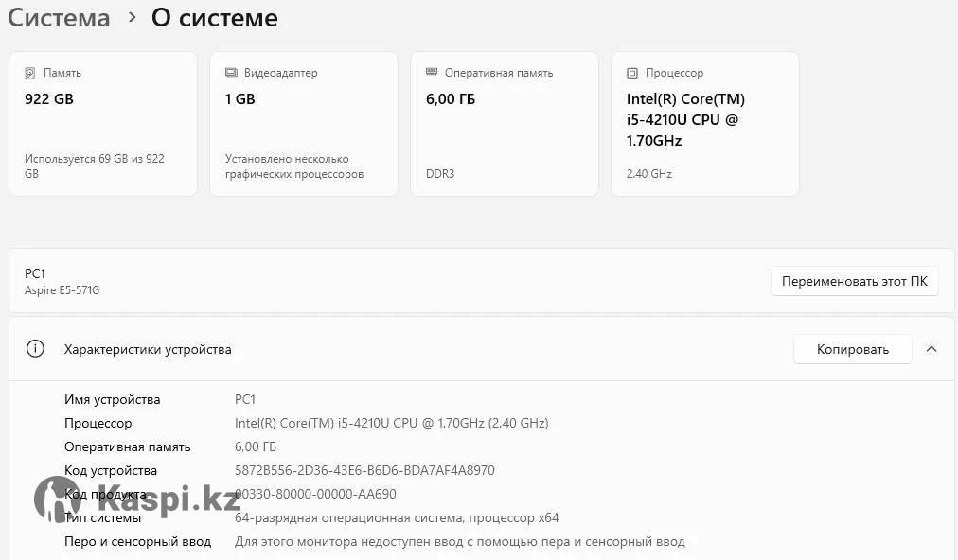Click the Код продукта value text
958x560 pixels.
click(316, 494)
